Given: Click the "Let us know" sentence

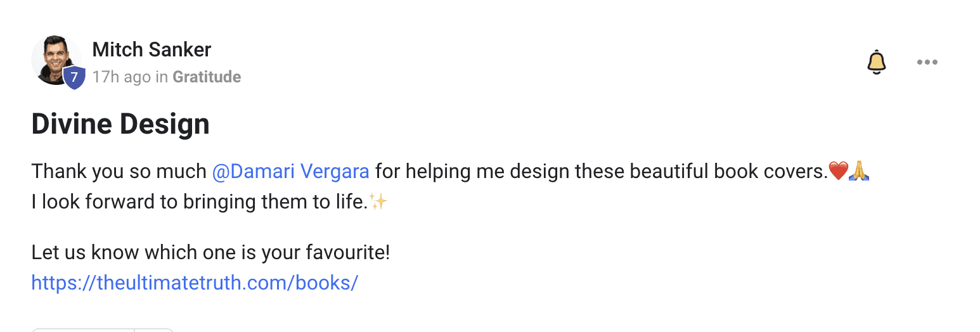Looking at the screenshot, I should pos(210,253).
